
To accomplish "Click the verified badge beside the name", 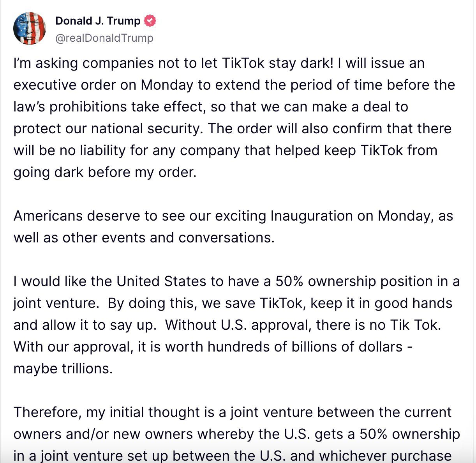I will pos(150,21).
